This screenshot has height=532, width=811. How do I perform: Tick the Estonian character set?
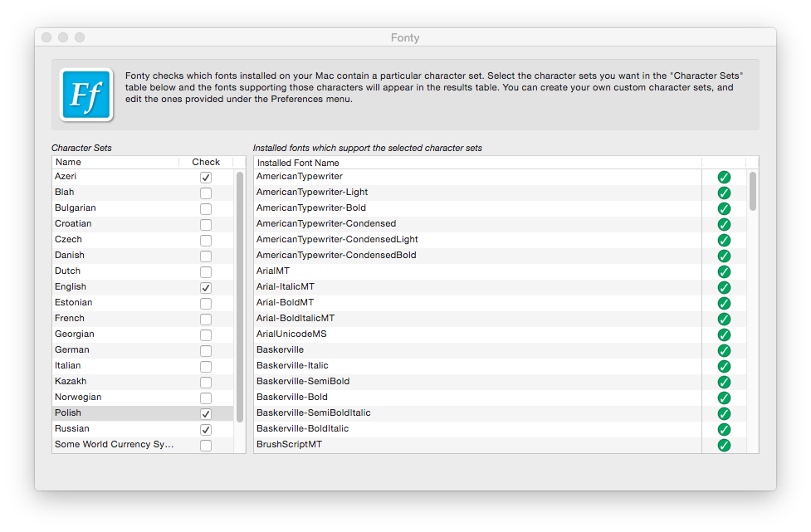click(206, 304)
